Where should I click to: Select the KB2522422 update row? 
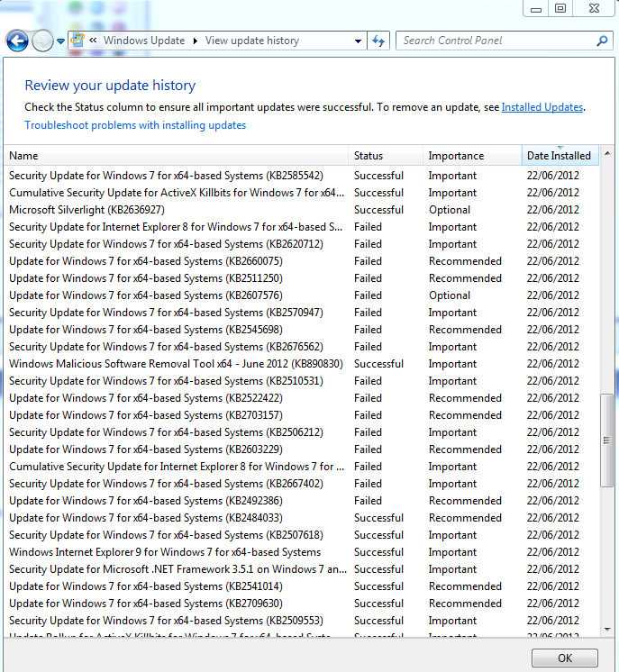tap(301, 398)
